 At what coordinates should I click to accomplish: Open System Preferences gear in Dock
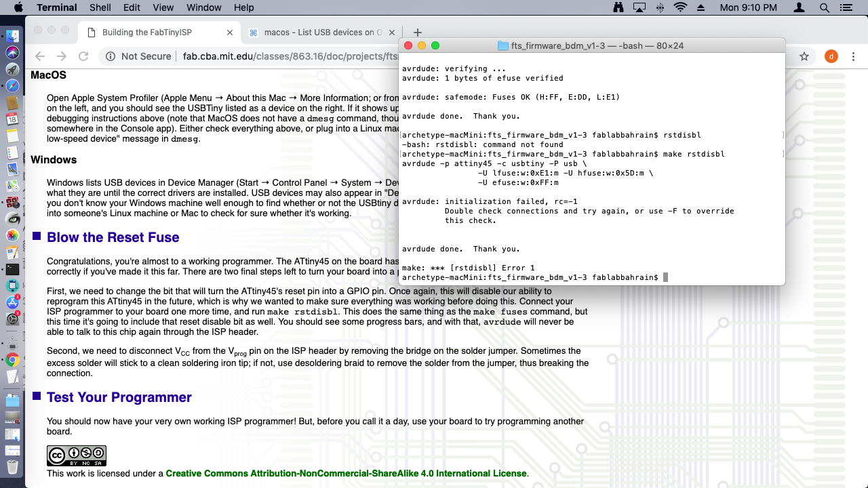point(12,319)
